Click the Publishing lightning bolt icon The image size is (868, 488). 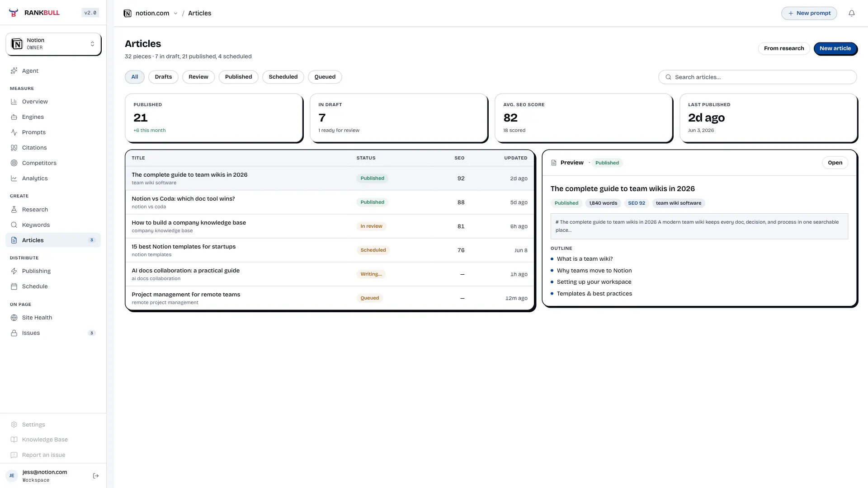coord(14,271)
